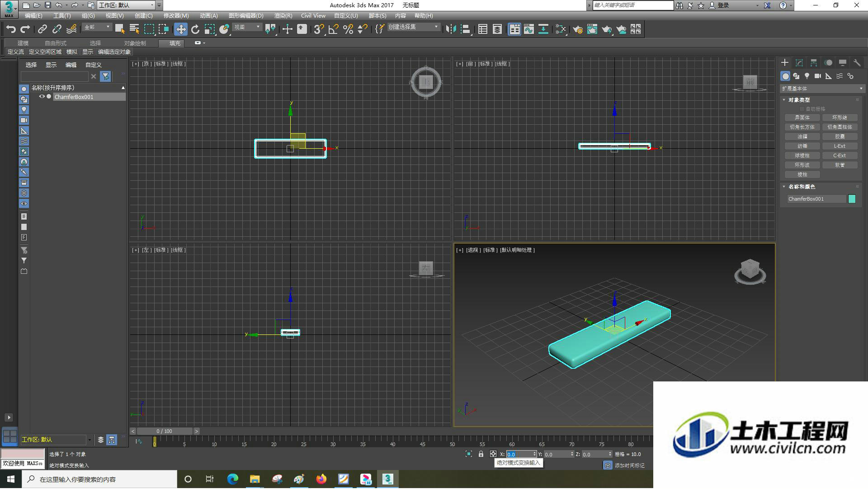Switch to the 对象绘制 ribbon tab
Image resolution: width=868 pixels, height=489 pixels.
pyautogui.click(x=135, y=43)
